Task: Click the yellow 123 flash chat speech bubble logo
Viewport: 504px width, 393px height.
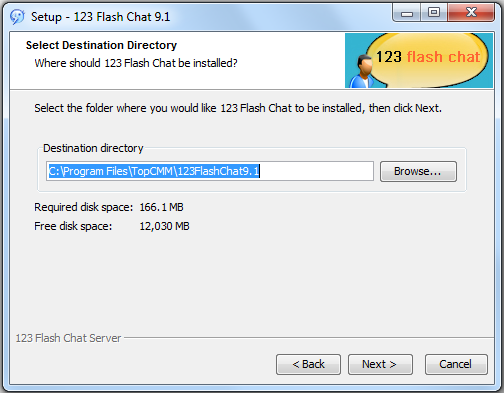Action: click(428, 59)
